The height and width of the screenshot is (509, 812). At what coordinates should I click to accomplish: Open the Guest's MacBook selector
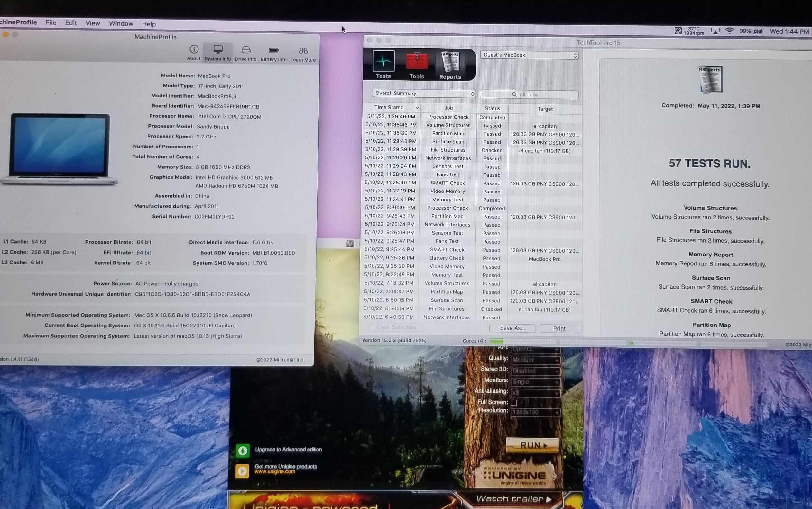529,55
